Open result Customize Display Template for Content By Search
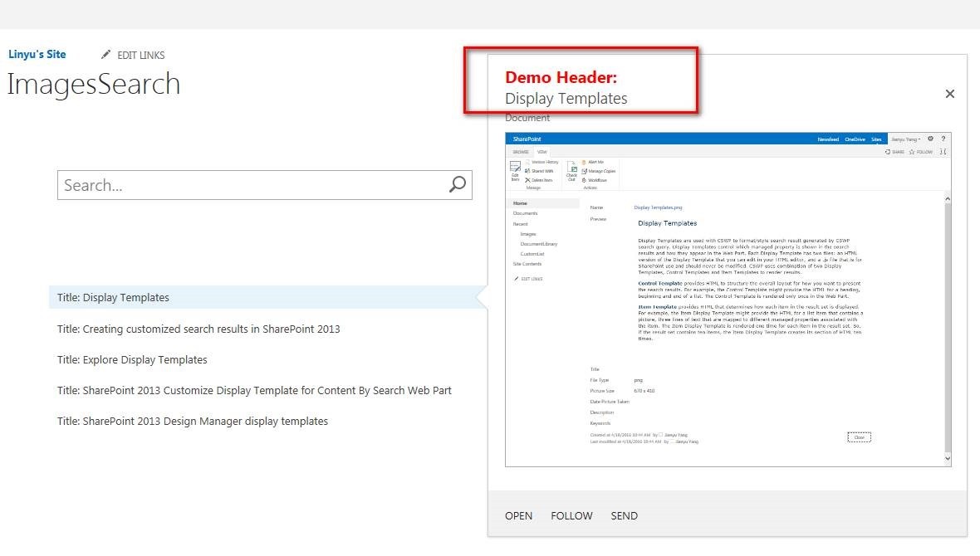 click(254, 391)
